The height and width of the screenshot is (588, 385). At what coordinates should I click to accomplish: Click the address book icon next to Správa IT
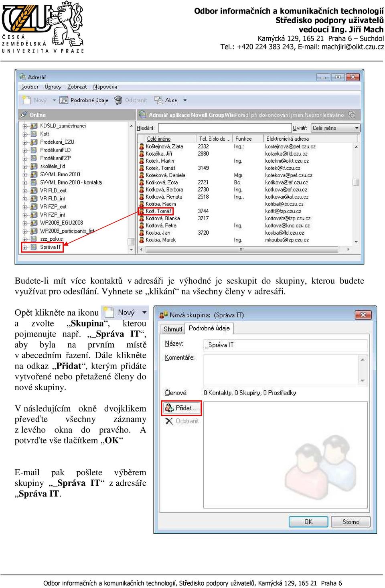[x=34, y=247]
